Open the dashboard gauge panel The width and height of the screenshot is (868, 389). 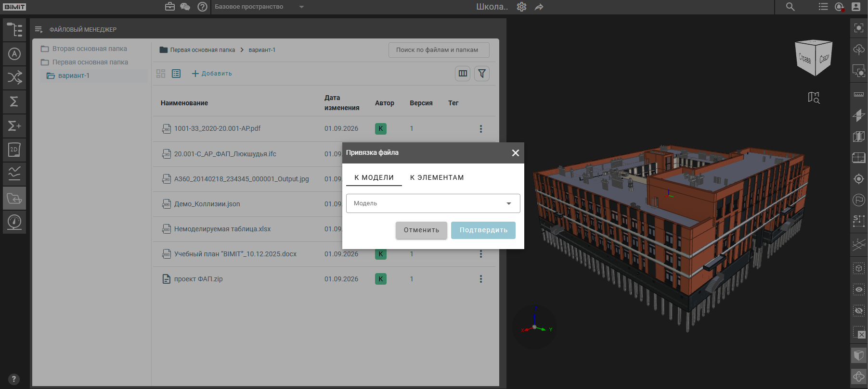[14, 222]
